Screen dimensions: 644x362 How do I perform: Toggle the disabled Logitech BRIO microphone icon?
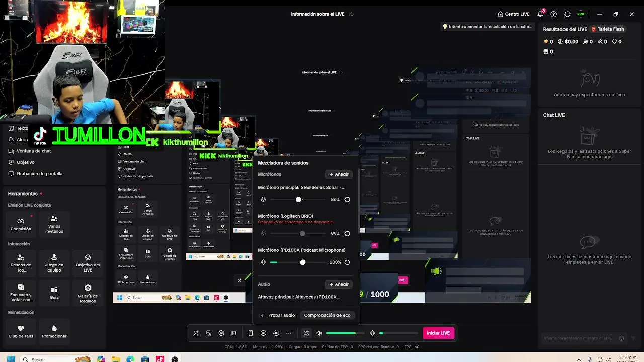point(263,234)
